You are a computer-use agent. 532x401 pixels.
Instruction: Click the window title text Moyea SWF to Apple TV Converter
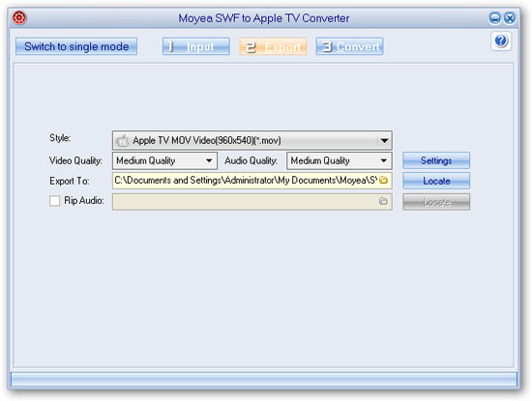pos(264,18)
